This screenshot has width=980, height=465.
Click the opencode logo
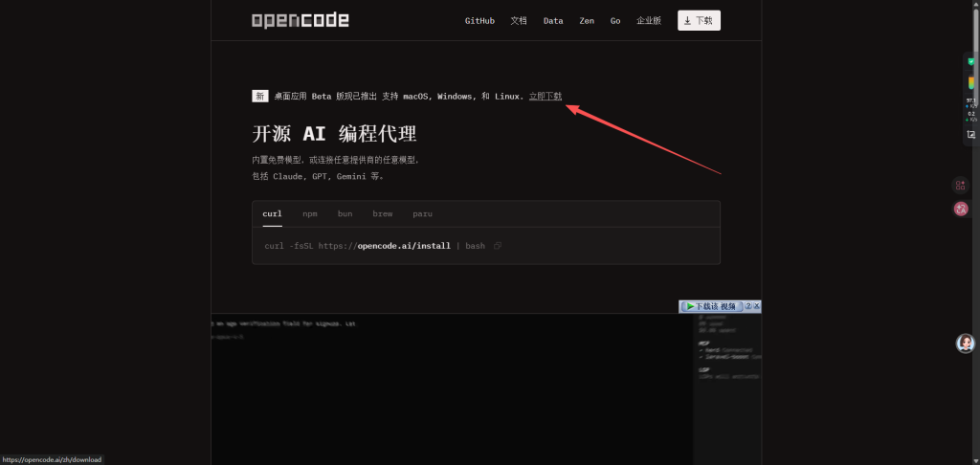point(300,20)
